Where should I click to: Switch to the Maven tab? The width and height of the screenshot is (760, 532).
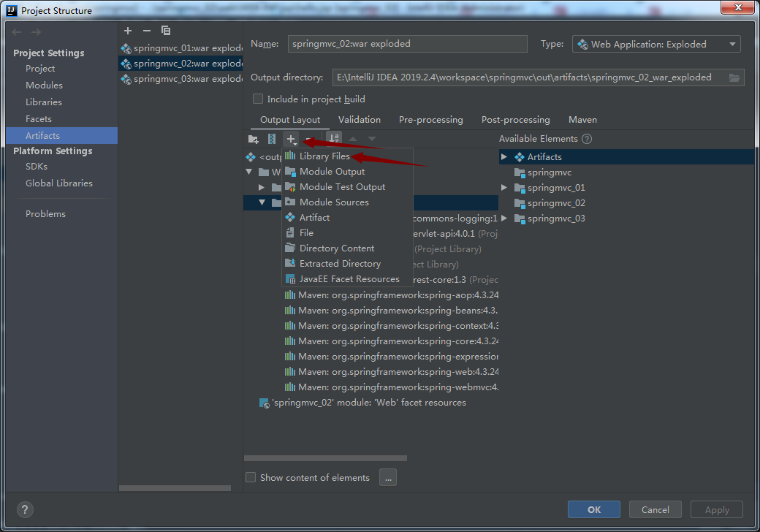pyautogui.click(x=582, y=120)
